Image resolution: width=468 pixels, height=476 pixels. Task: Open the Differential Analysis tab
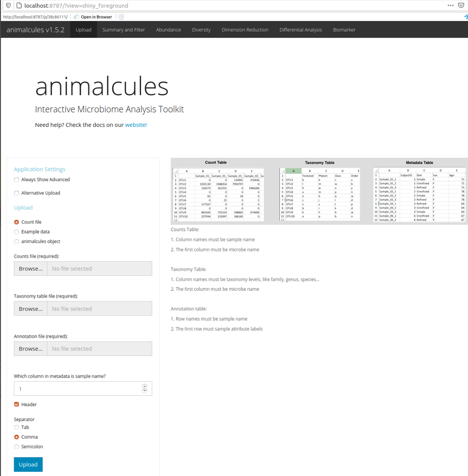tap(301, 30)
